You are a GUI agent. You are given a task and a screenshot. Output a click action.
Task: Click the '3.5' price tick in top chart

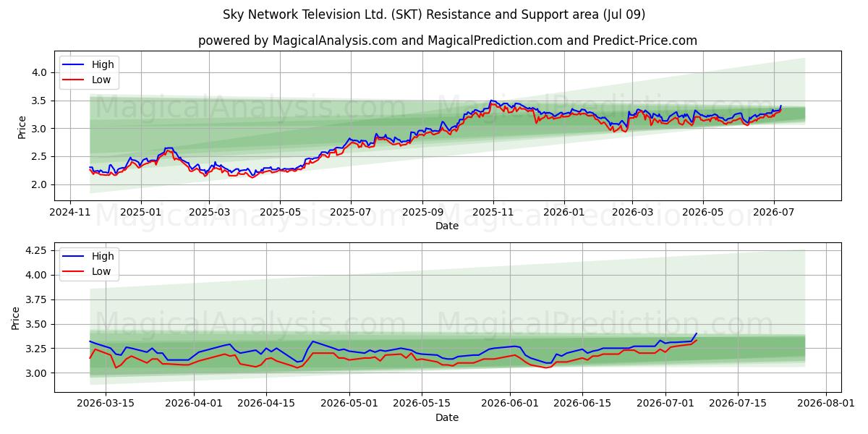tap(41, 101)
